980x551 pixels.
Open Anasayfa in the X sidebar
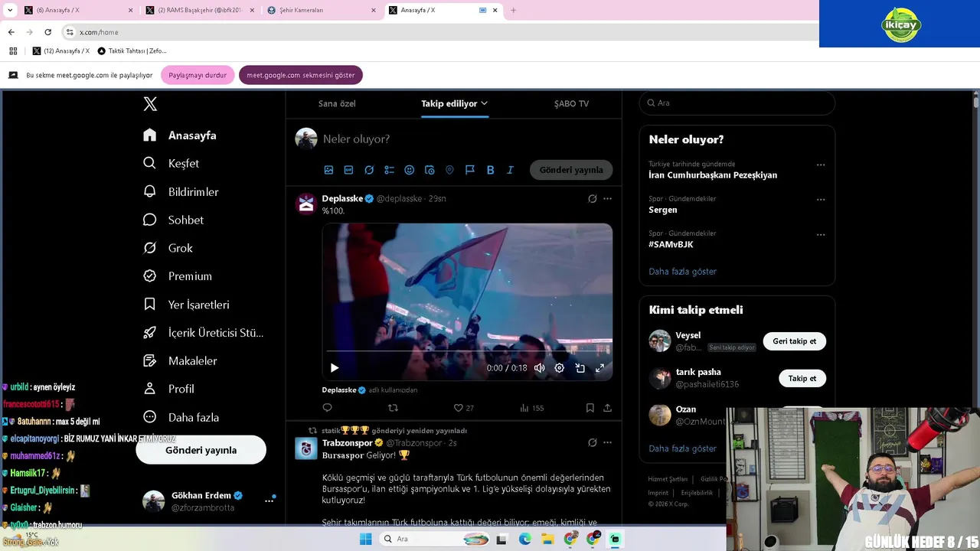pyautogui.click(x=180, y=135)
